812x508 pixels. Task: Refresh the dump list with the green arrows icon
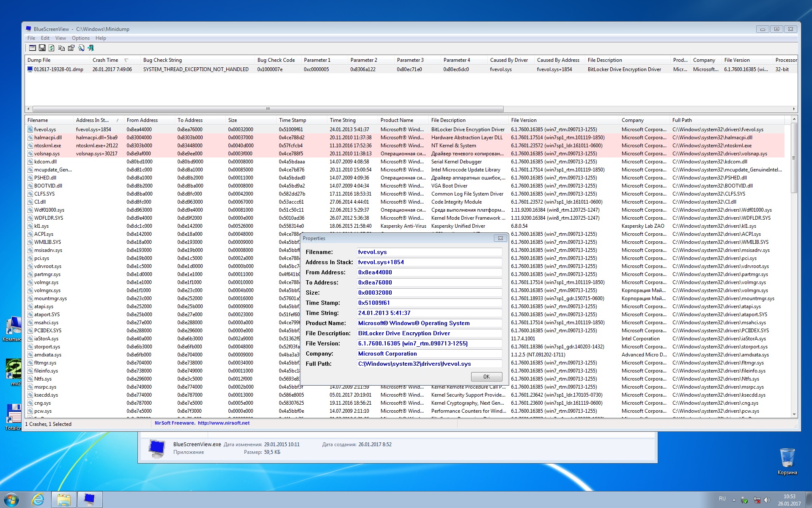click(52, 48)
